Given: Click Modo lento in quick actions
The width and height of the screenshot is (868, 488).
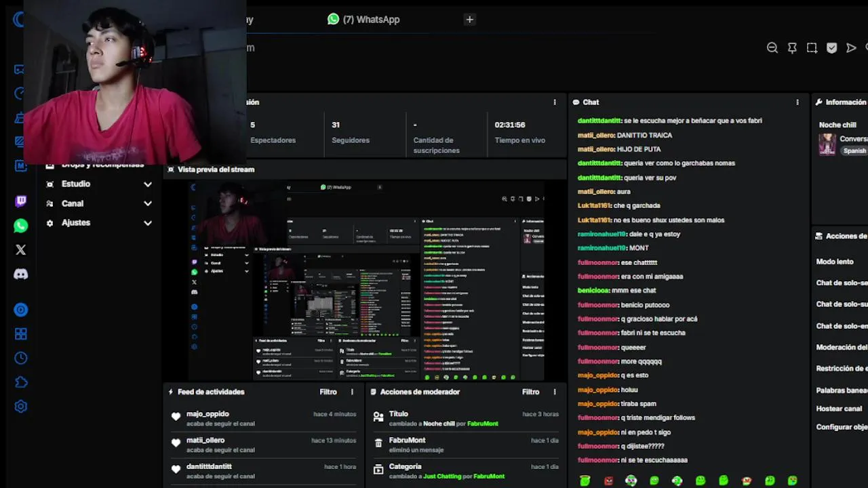Looking at the screenshot, I should pos(835,262).
